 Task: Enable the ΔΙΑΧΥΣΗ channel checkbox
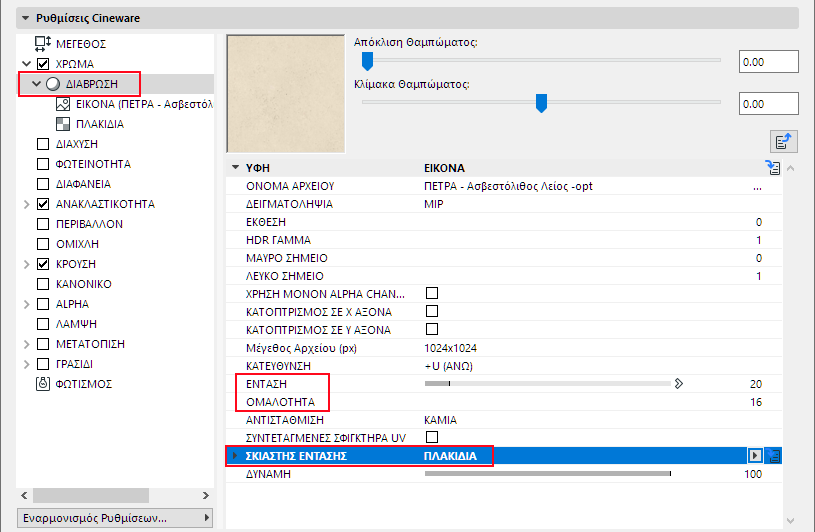tap(43, 144)
